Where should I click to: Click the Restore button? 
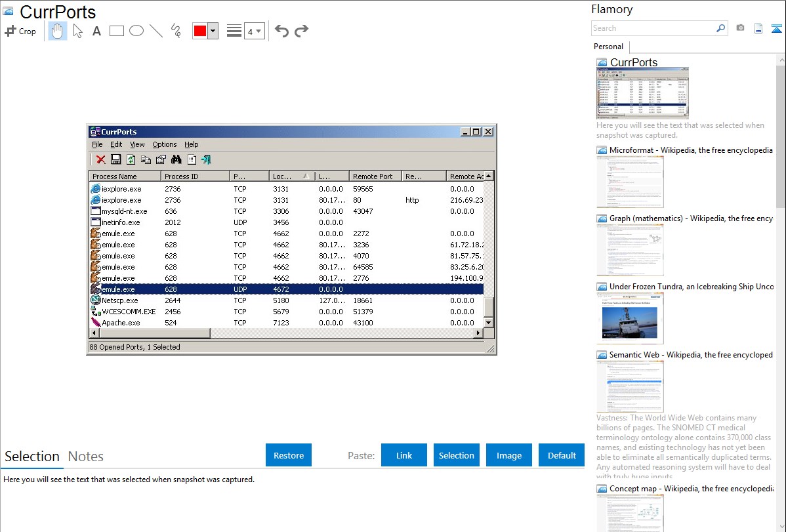289,455
